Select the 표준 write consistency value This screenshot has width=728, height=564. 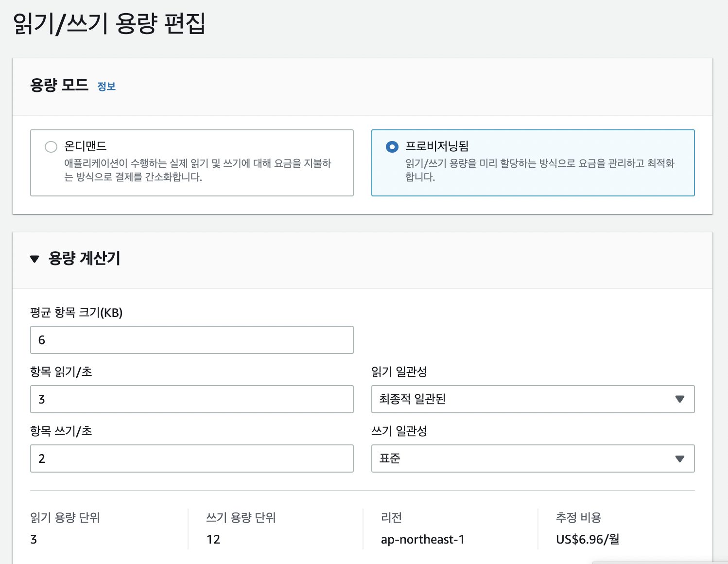[x=533, y=458]
